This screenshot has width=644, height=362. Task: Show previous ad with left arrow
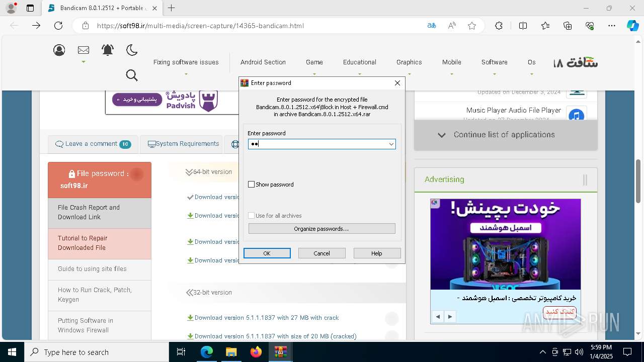(438, 317)
